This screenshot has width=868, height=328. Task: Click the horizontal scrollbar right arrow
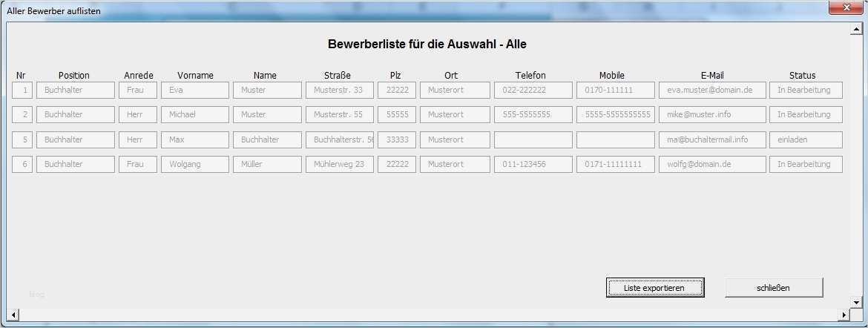coord(844,315)
